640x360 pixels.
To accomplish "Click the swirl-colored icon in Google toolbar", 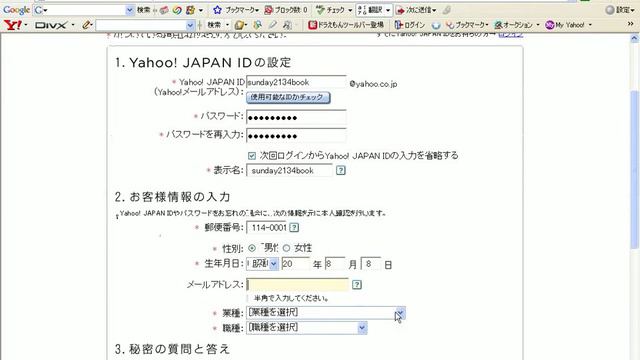I will (177, 10).
